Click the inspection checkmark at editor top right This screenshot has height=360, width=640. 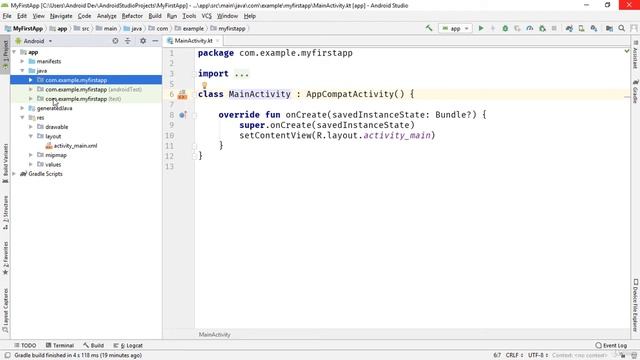(627, 51)
